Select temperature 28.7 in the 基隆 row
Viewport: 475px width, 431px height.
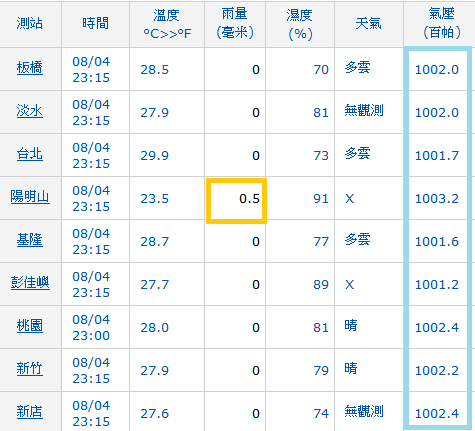click(x=155, y=242)
